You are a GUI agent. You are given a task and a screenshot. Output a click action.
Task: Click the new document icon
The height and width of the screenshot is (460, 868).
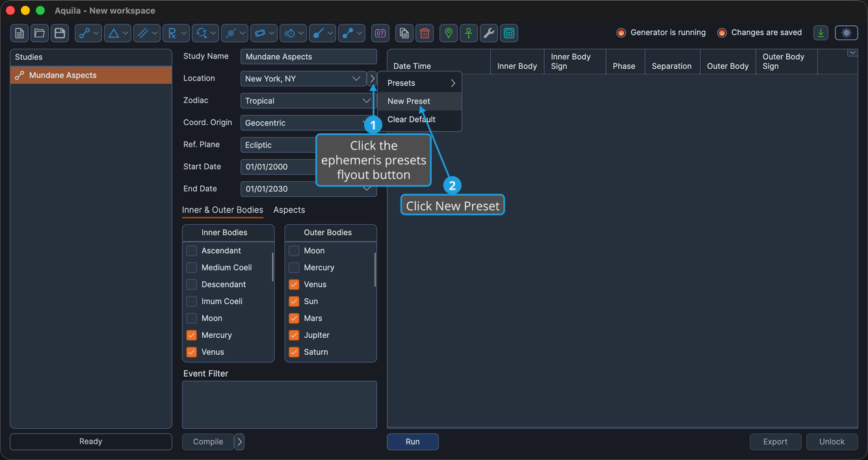click(20, 33)
